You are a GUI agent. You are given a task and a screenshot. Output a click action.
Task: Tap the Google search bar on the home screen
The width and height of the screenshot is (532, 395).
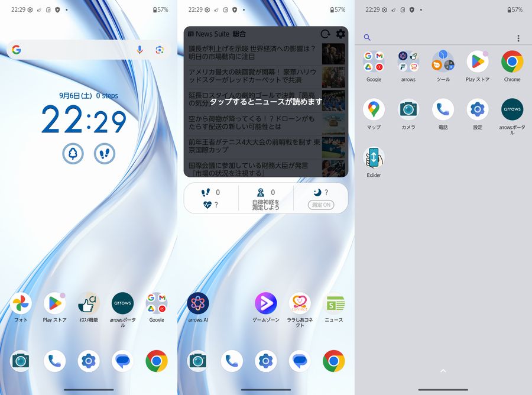point(77,50)
